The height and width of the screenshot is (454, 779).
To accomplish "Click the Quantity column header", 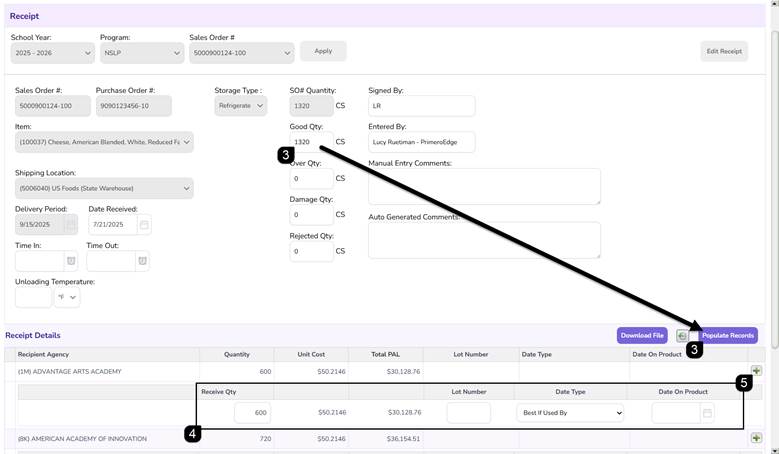I will (236, 355).
